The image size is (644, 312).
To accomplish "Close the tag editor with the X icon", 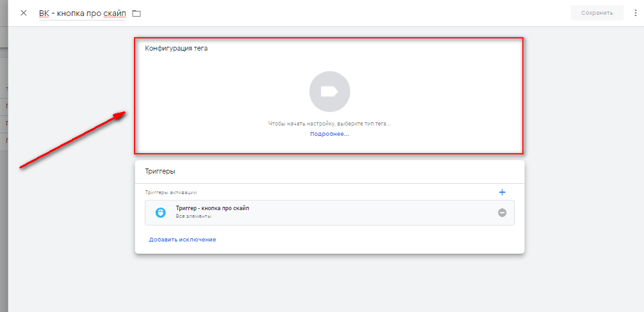I will 24,13.
